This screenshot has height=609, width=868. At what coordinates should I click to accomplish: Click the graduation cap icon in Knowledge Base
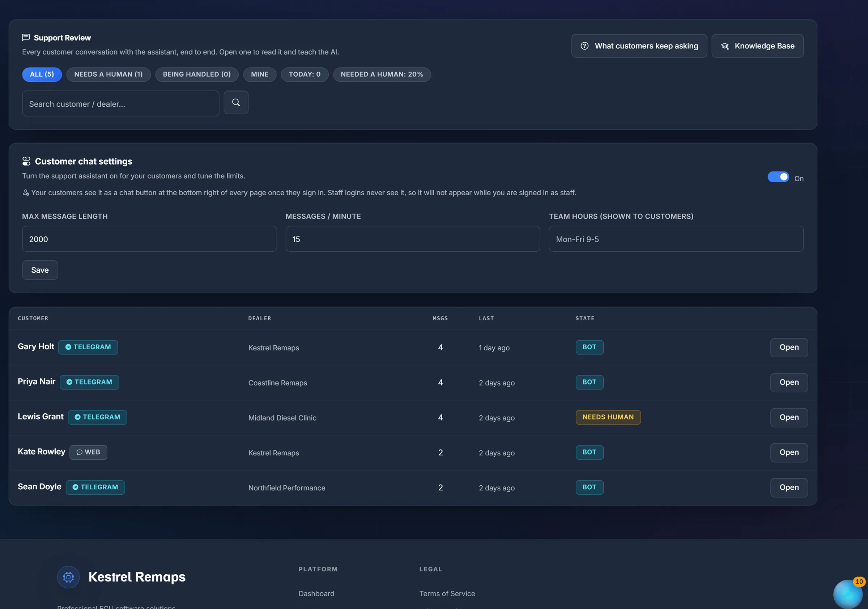point(725,46)
